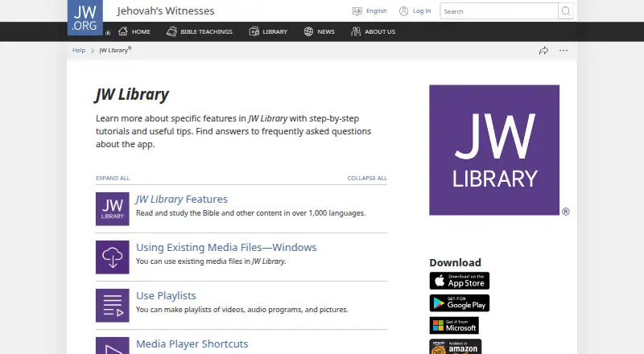Open the BIBLE TEACHINGS menu
The height and width of the screenshot is (354, 644).
point(206,31)
